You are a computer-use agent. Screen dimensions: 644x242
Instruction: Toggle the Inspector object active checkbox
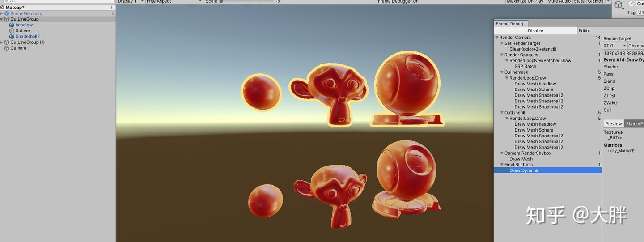631,4
